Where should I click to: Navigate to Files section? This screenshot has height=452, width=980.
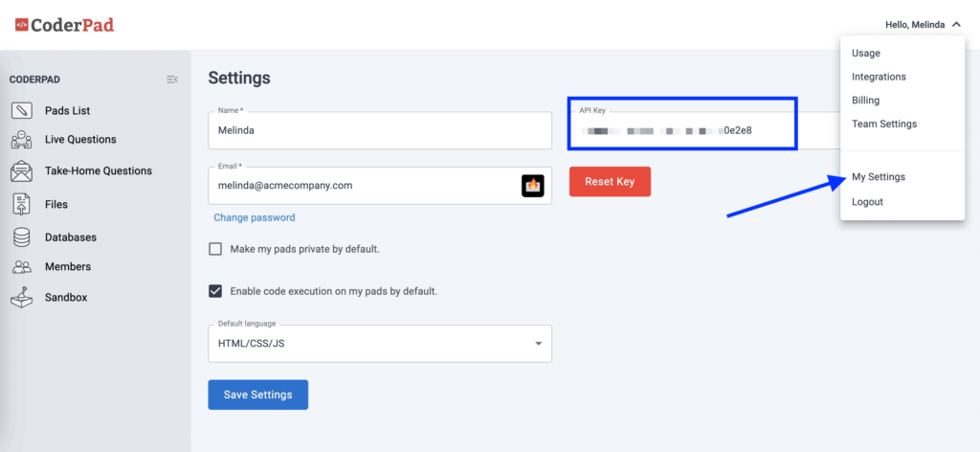coord(56,204)
